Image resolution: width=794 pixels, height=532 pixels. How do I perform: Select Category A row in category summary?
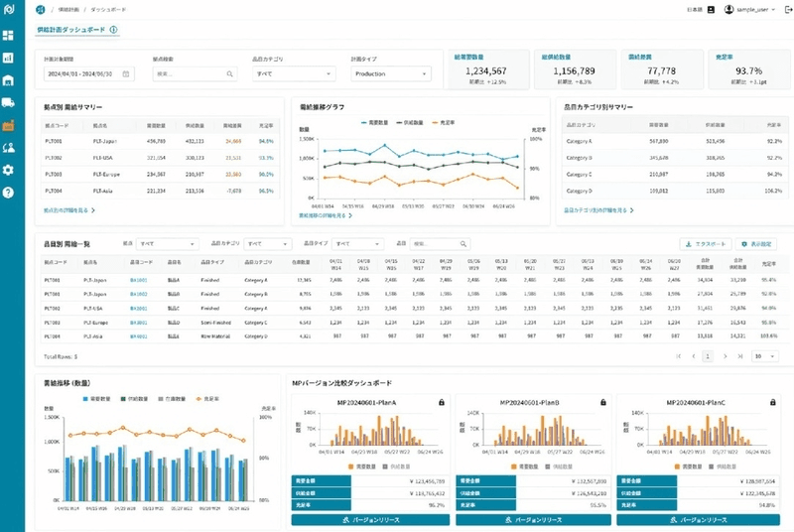pyautogui.click(x=675, y=141)
